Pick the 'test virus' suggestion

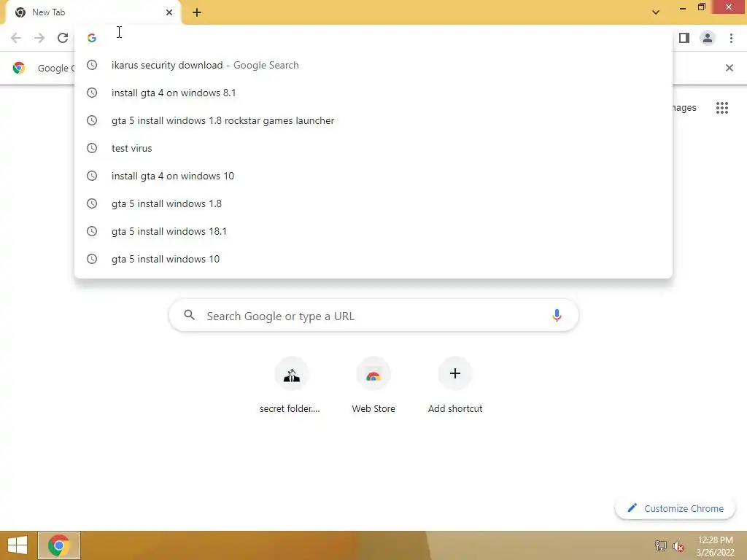(x=373, y=148)
